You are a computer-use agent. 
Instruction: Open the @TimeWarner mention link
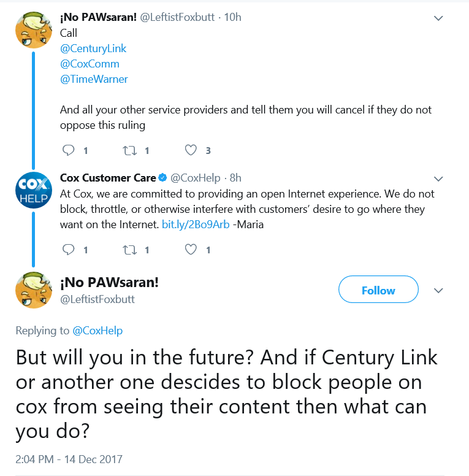tap(94, 79)
